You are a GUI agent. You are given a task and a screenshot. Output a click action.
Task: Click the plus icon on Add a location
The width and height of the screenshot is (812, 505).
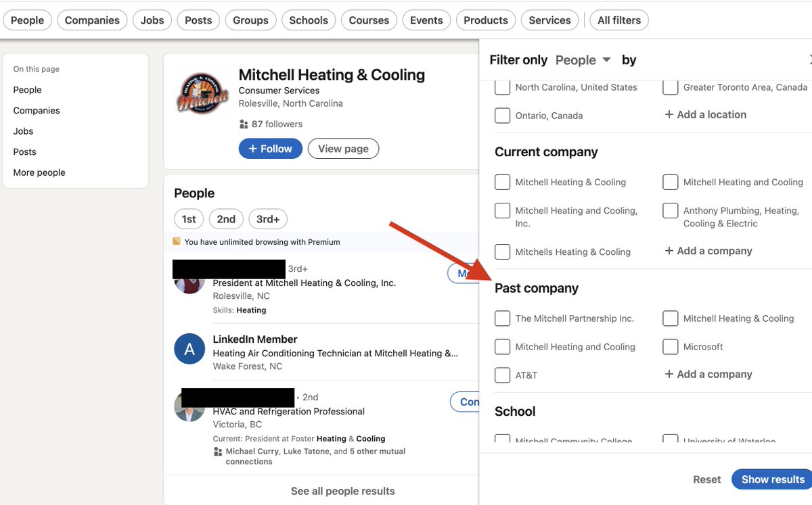pyautogui.click(x=669, y=115)
